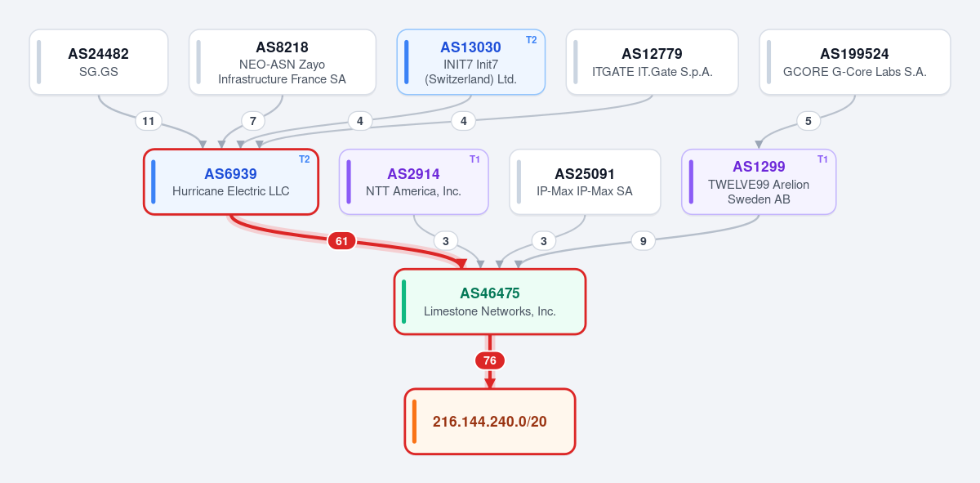Image resolution: width=980 pixels, height=483 pixels.
Task: Select the AS24482 SG.GS node
Action: (99, 62)
